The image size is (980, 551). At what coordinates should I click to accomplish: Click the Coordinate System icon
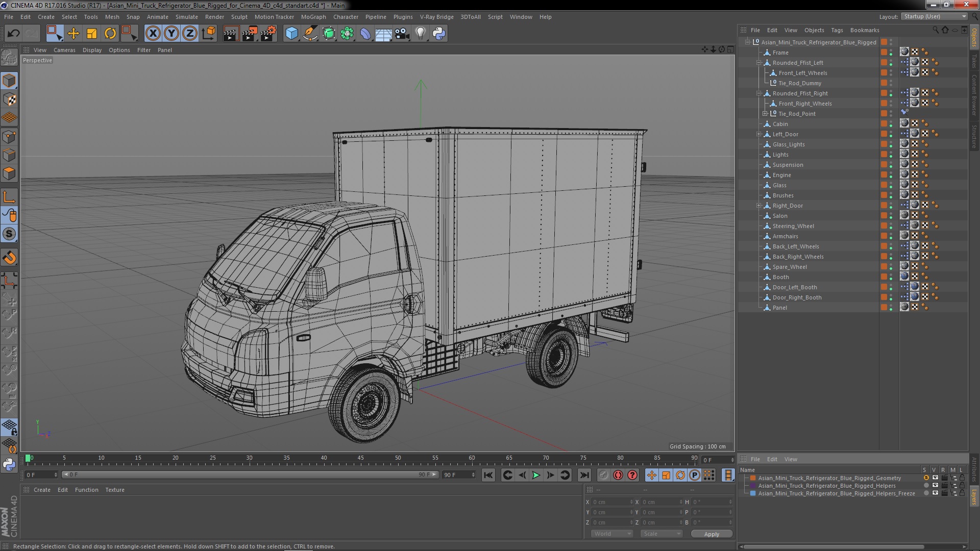209,34
